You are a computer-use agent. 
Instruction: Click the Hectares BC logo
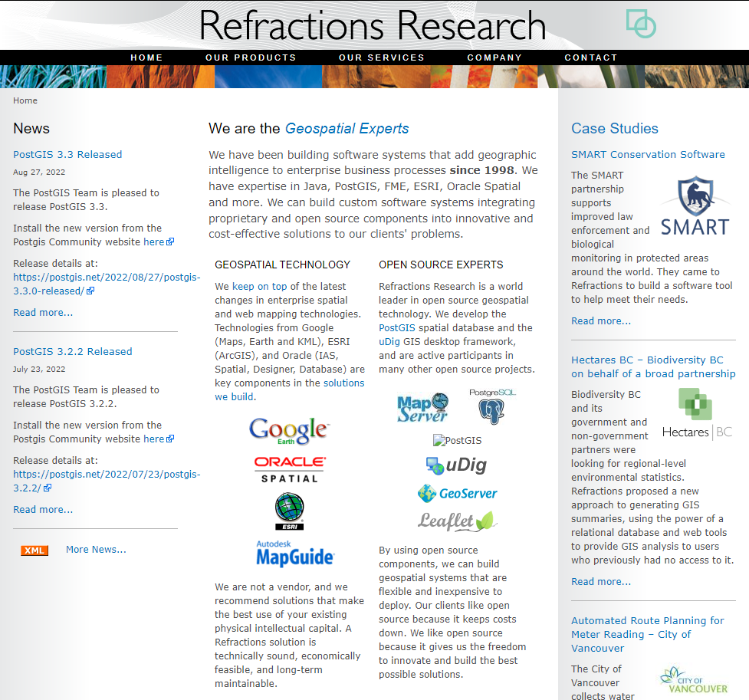pos(697,414)
